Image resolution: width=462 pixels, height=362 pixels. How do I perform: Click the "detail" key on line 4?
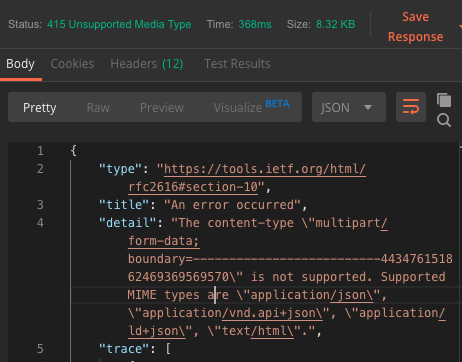(x=127, y=223)
